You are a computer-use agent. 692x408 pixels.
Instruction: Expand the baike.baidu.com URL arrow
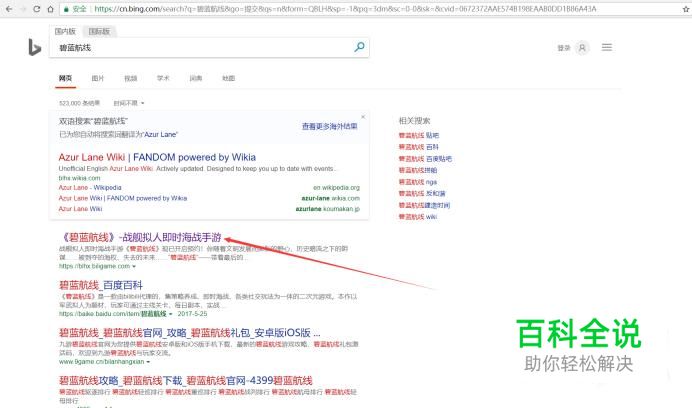171,314
